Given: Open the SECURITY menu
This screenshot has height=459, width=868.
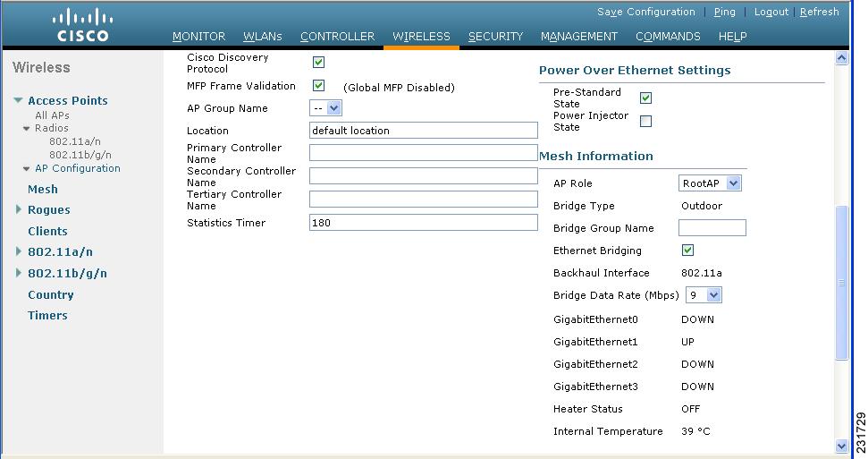Looking at the screenshot, I should (495, 37).
